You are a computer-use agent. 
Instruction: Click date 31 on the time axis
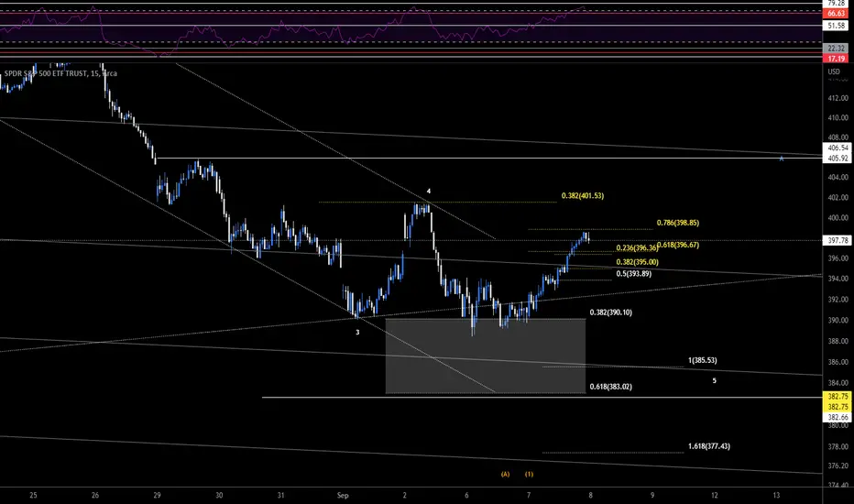281,495
